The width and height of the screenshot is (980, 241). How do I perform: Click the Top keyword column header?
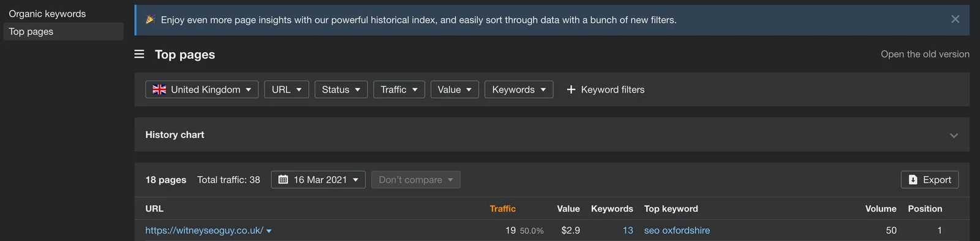671,208
